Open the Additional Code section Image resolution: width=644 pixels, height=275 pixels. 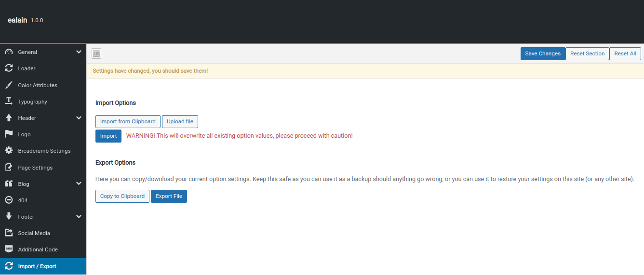(43, 249)
